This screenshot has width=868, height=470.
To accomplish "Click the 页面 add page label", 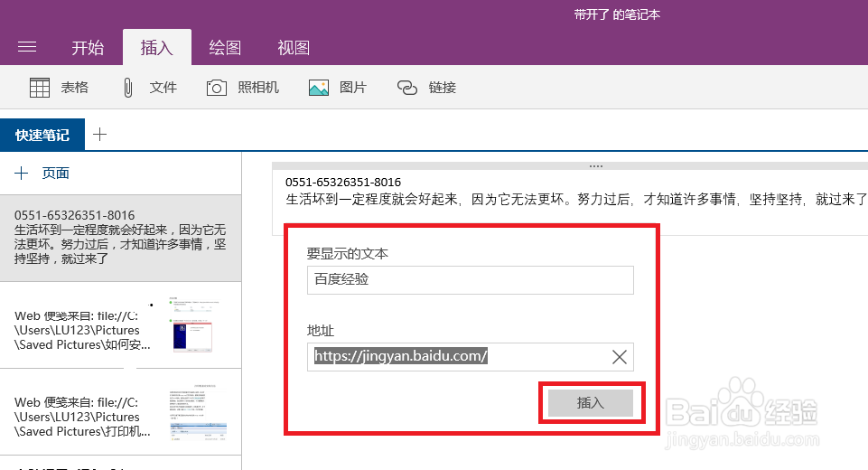I will [x=55, y=173].
